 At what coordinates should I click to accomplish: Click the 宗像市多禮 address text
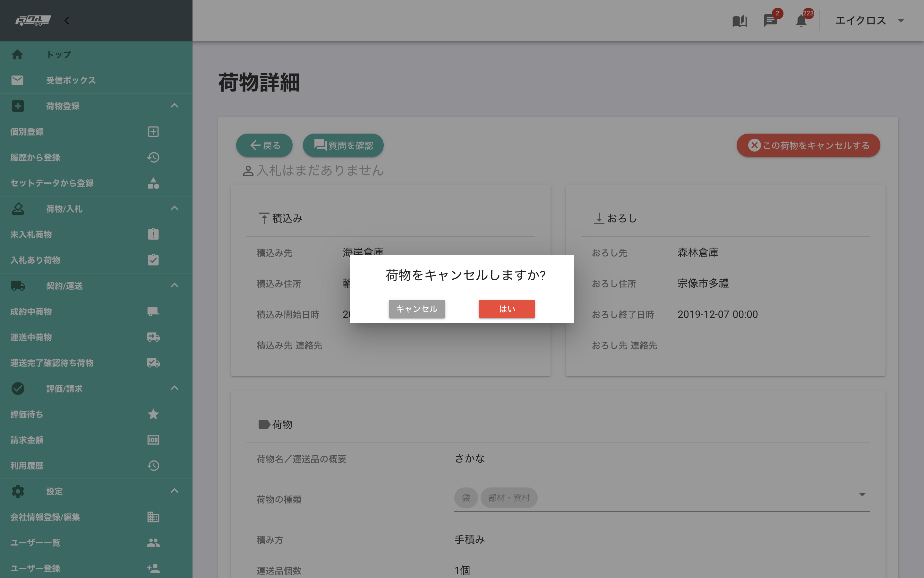(703, 283)
